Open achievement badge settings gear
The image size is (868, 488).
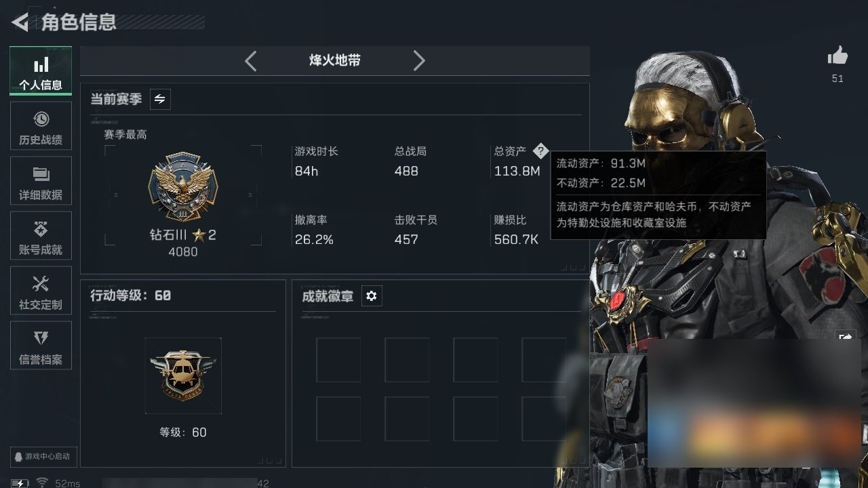coord(372,296)
